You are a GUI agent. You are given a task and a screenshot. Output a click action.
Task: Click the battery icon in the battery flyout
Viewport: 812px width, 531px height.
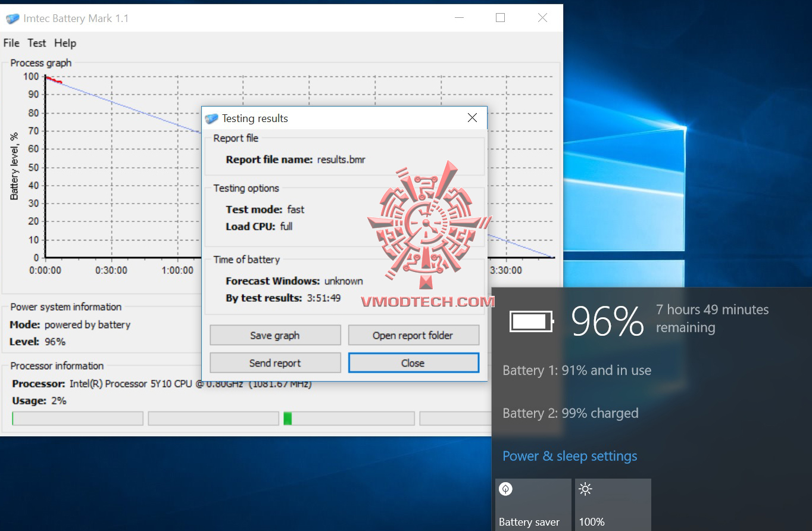click(532, 321)
